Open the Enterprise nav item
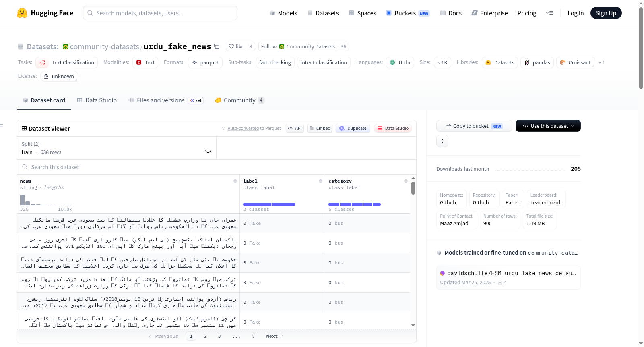Screen dimensions: 644x347 point(489,13)
